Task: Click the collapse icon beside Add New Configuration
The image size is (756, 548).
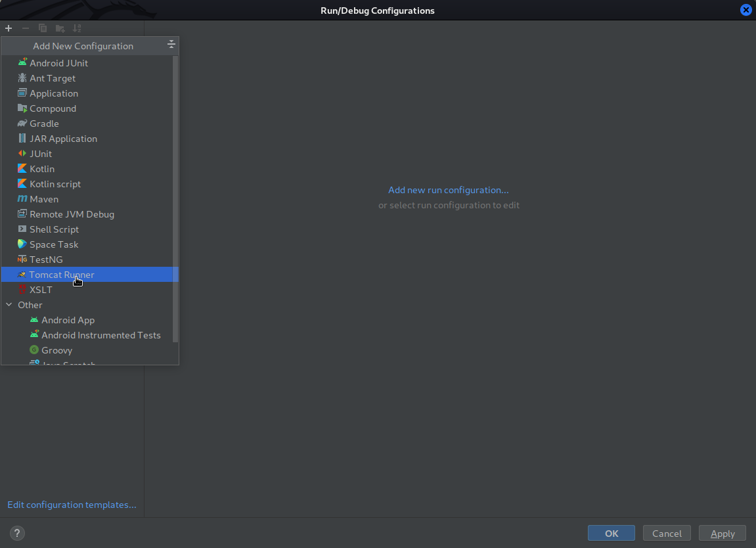Action: point(171,45)
